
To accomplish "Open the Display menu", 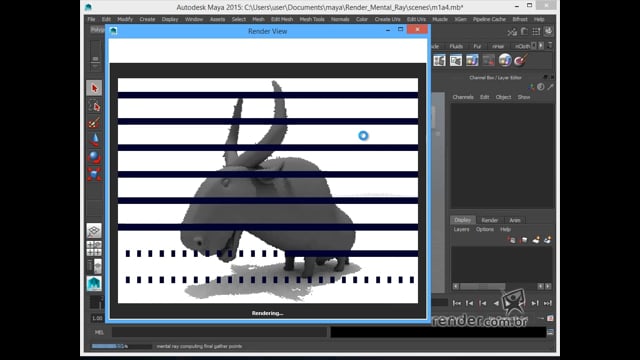I will point(170,19).
